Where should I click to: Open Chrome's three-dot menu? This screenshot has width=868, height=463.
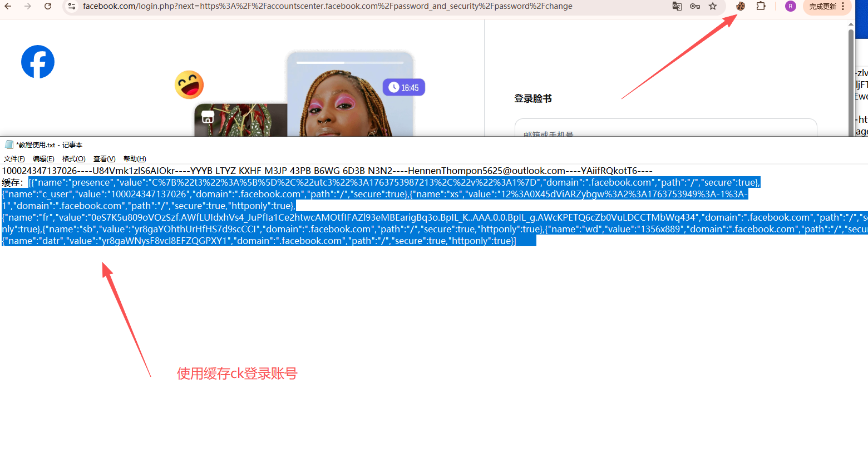point(844,6)
